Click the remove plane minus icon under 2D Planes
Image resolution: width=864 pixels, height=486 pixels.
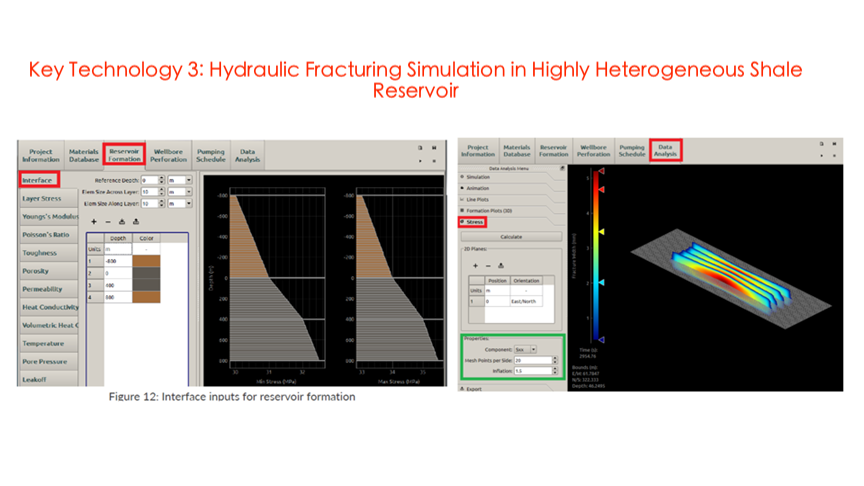point(488,266)
